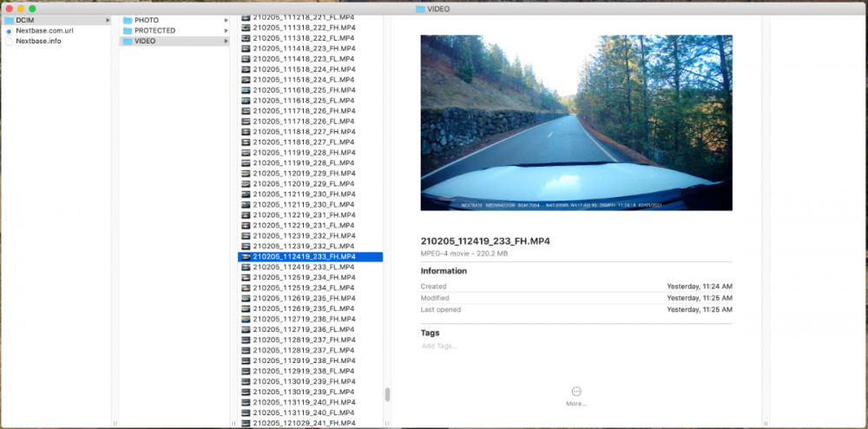
Task: Expand the PROTECTED folder chevron
Action: 226,30
